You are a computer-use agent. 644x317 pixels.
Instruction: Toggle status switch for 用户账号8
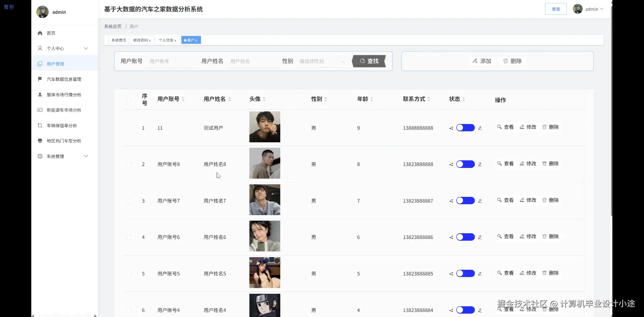pyautogui.click(x=465, y=164)
